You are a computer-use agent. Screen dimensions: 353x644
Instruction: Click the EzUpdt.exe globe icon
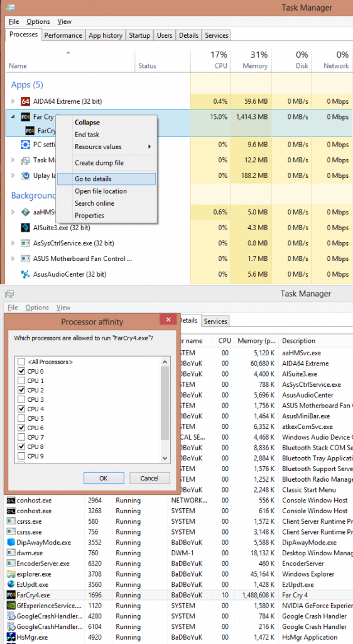pos(11,584)
